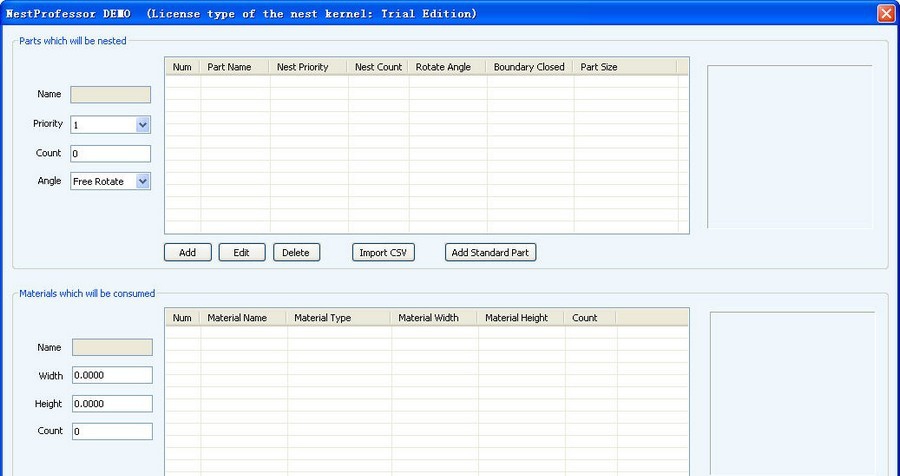Click the materials Count input field

(x=110, y=432)
